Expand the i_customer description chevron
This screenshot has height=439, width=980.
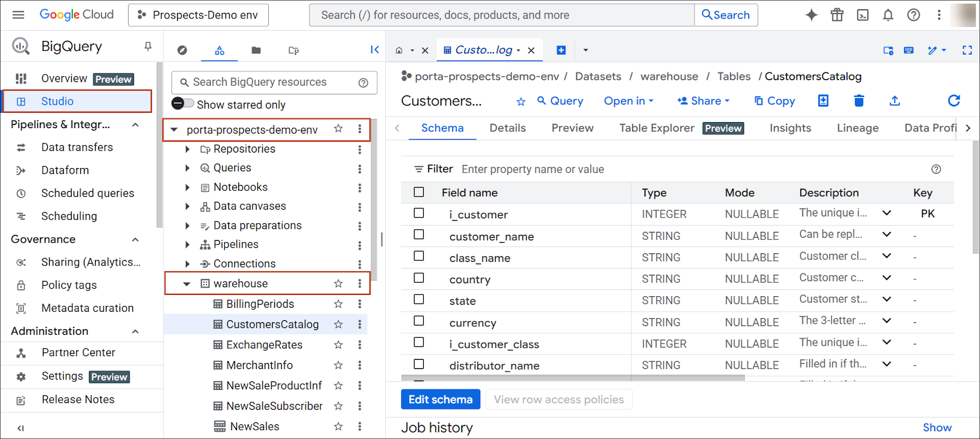pyautogui.click(x=886, y=213)
